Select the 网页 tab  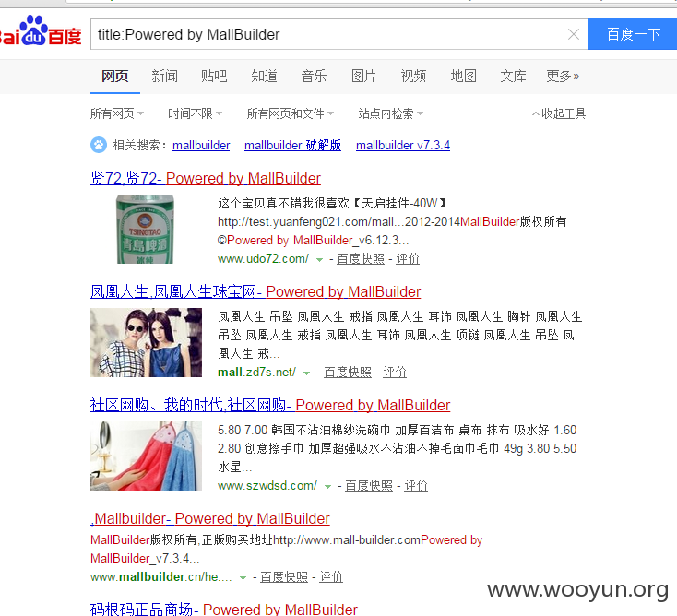[115, 76]
